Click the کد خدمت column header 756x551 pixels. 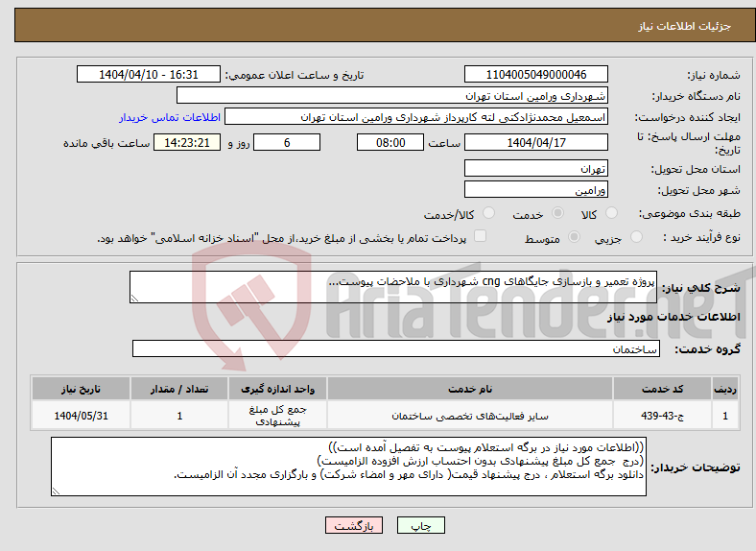tap(662, 389)
